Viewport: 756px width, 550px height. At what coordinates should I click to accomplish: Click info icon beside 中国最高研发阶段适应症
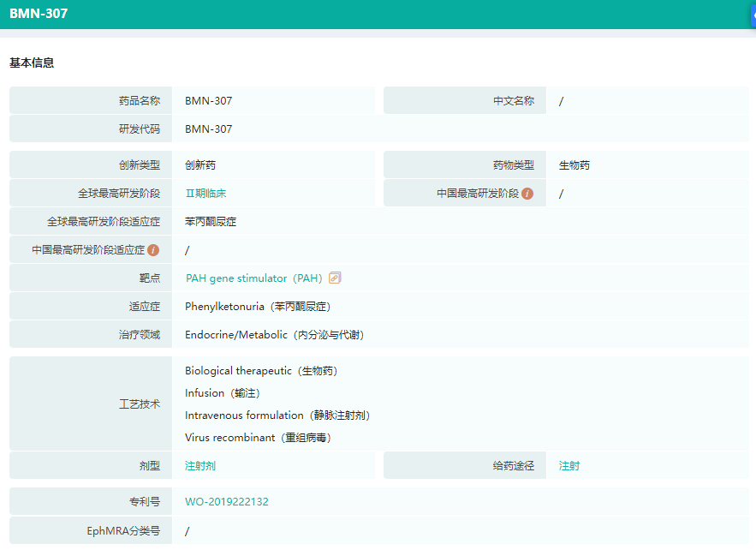coord(153,250)
